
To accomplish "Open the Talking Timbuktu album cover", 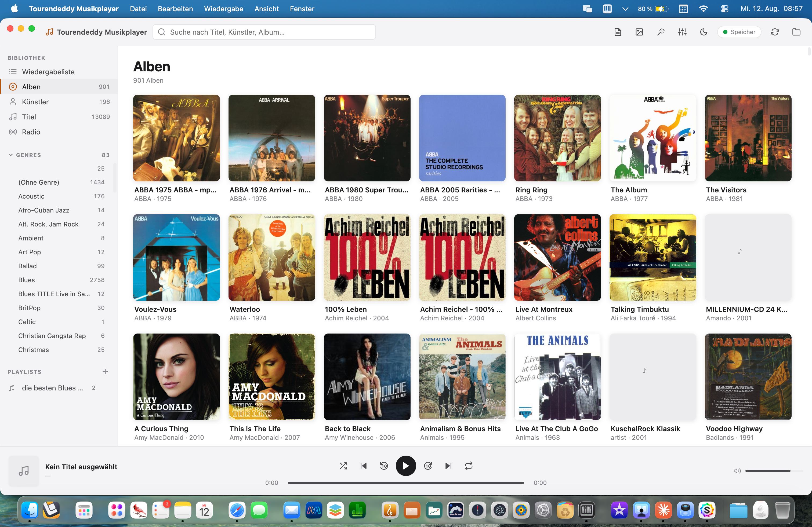I will point(653,257).
